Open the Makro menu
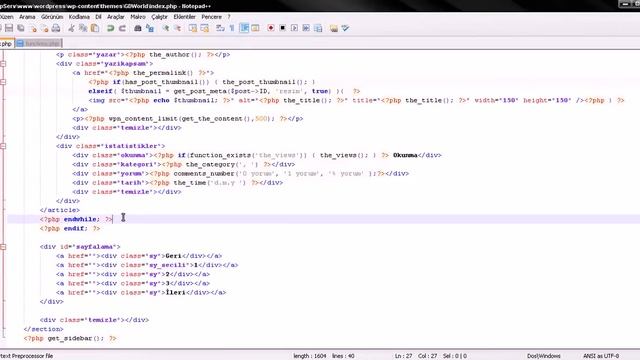 click(138, 17)
